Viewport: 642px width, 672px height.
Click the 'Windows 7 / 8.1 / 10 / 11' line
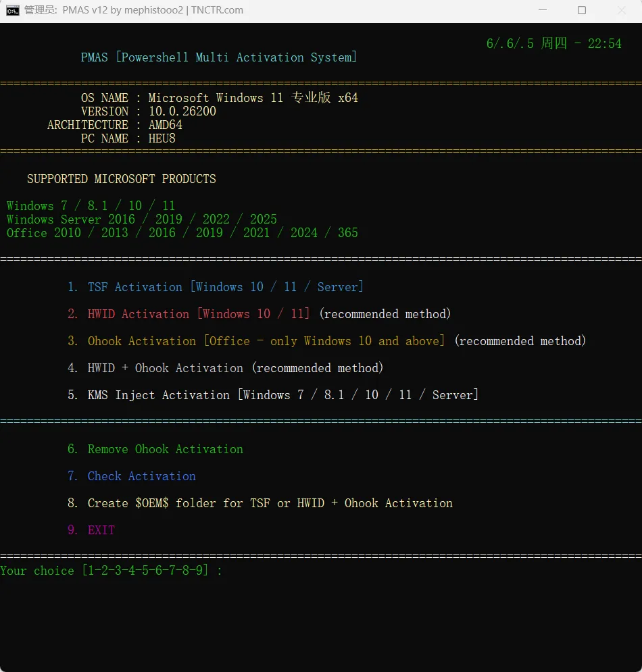[91, 206]
